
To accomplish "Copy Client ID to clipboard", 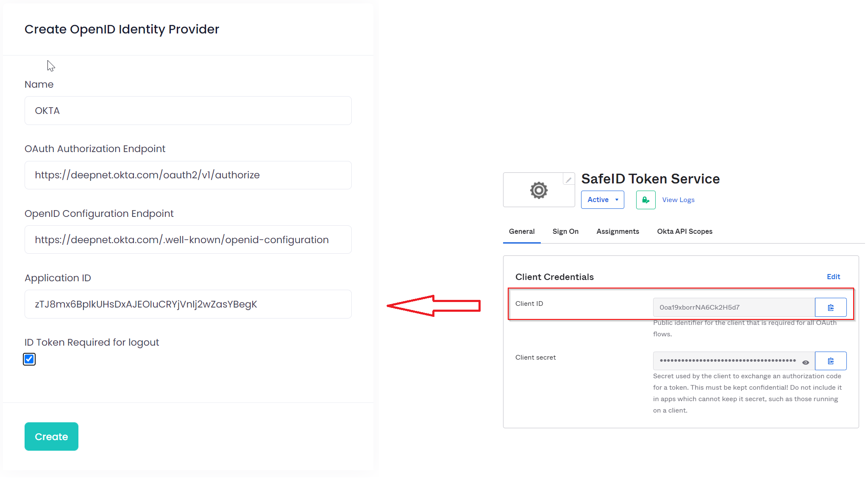I will 830,308.
